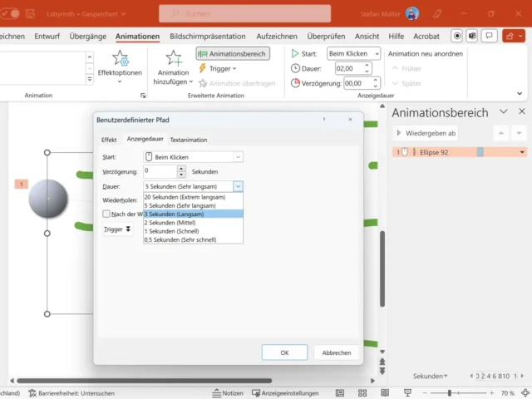Switch to the Effekt tab
Screen dimensions: 532x399
pyautogui.click(x=109, y=140)
